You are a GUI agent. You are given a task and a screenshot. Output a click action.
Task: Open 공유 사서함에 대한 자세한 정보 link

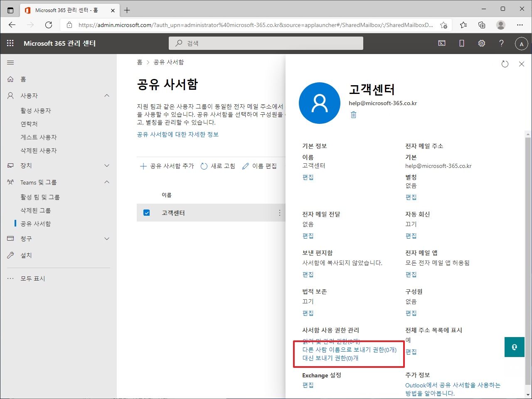[178, 134]
